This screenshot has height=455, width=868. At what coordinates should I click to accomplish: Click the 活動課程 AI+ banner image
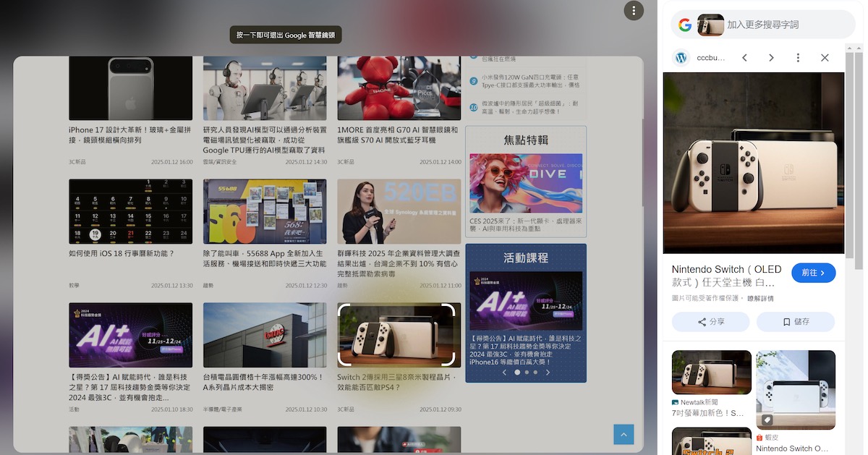pyautogui.click(x=526, y=301)
